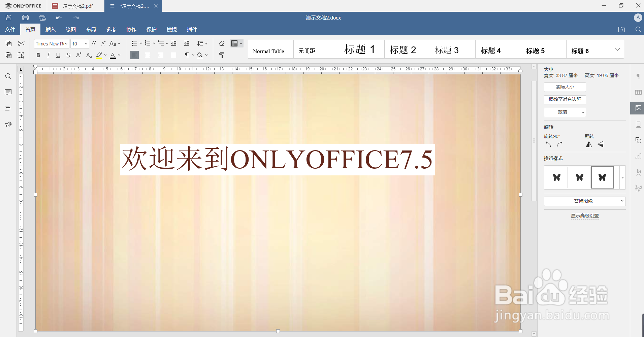Open the font size dropdown

tap(86, 44)
